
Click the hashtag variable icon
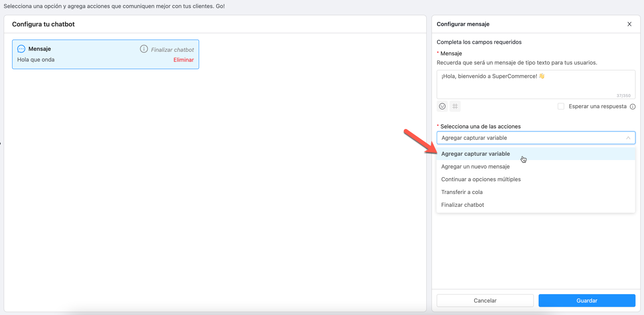(455, 106)
